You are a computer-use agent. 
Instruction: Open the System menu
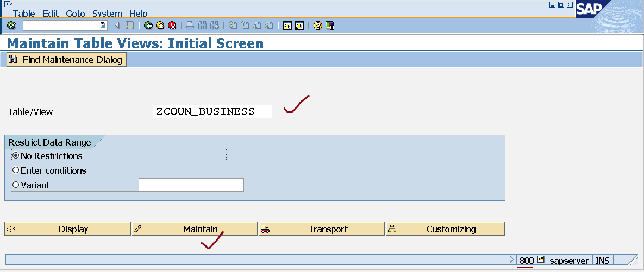[107, 14]
